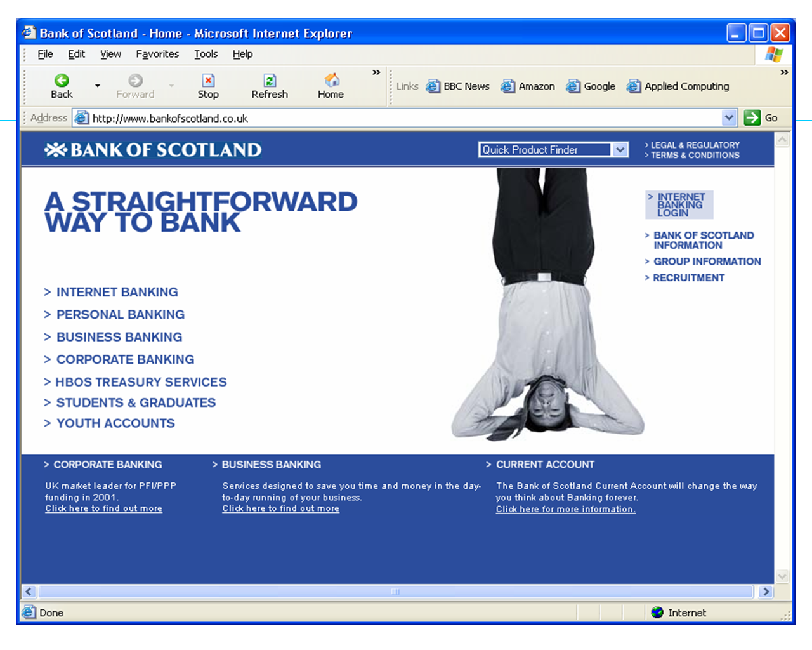Click the page icon in address bar
The width and height of the screenshot is (812, 650).
81,117
